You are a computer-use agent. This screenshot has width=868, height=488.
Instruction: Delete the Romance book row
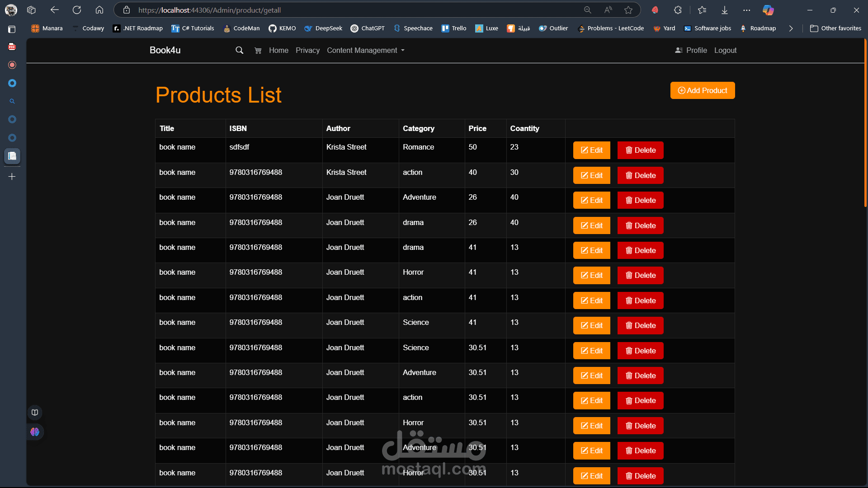[x=640, y=150]
